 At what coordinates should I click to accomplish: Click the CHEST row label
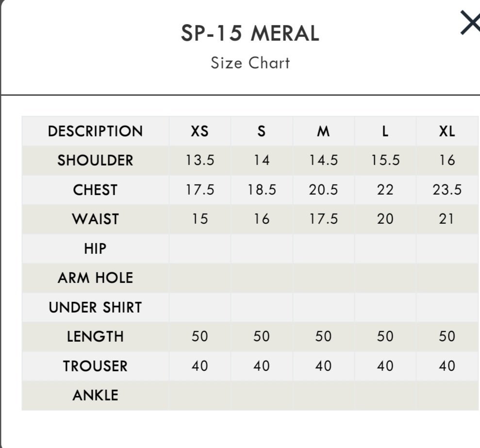95,190
